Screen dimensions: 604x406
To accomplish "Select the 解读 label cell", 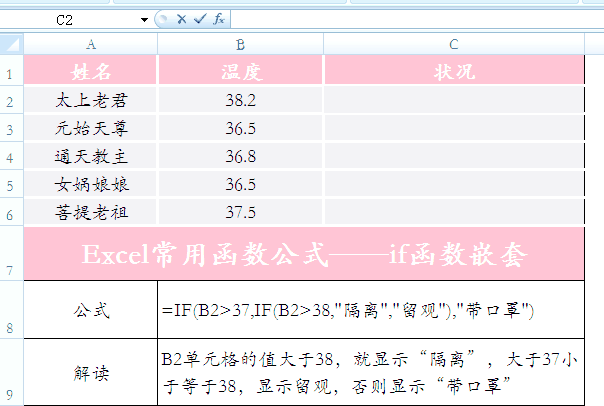I will (x=91, y=372).
